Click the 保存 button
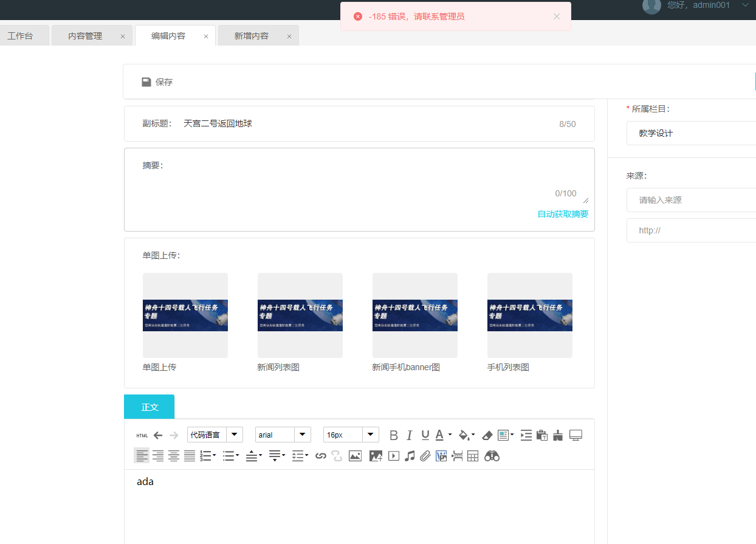 [x=157, y=82]
